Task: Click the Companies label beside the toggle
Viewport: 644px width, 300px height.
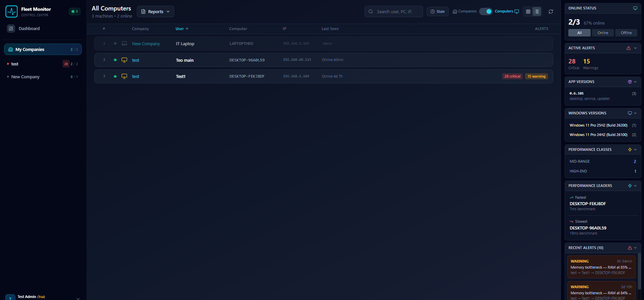Action: click(x=467, y=11)
